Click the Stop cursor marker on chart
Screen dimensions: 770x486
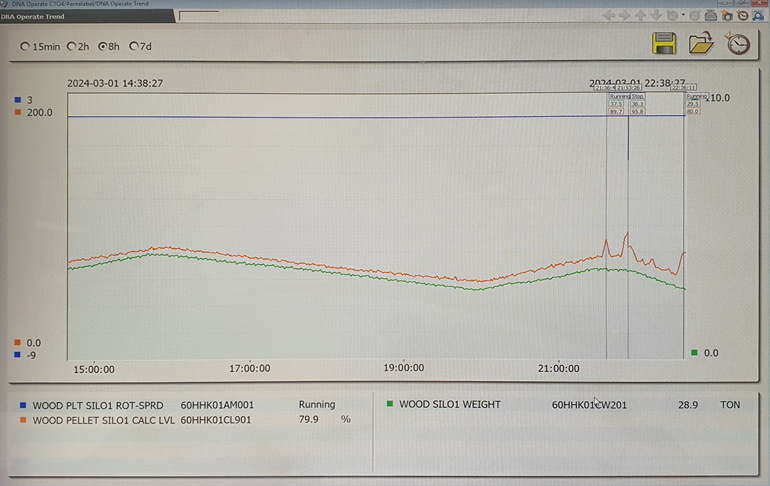pyautogui.click(x=637, y=97)
